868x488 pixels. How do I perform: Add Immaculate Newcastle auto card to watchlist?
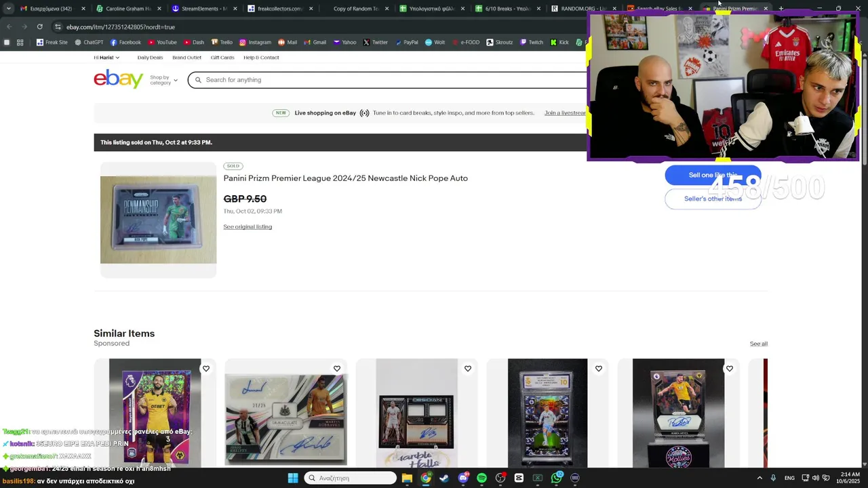tap(337, 369)
